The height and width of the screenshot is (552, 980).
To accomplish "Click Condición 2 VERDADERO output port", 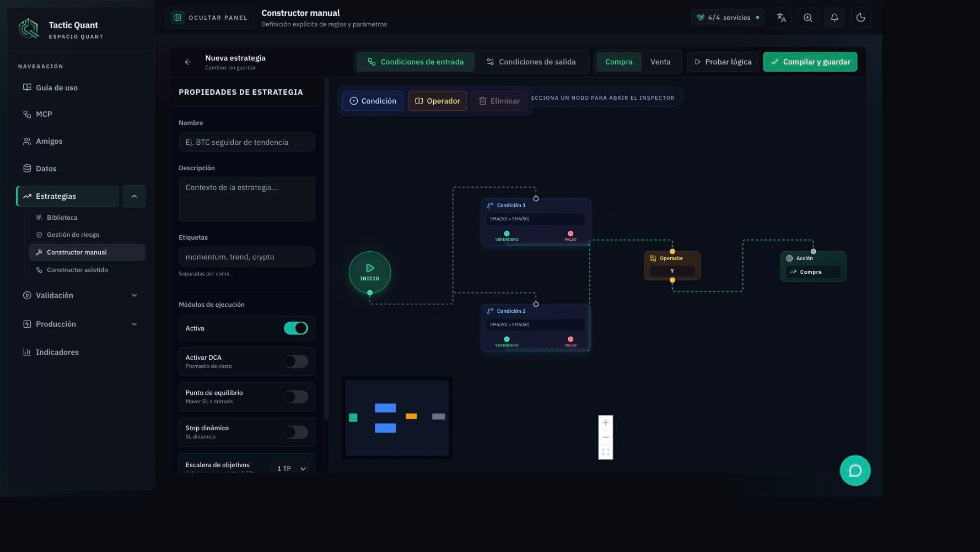I will point(507,339).
